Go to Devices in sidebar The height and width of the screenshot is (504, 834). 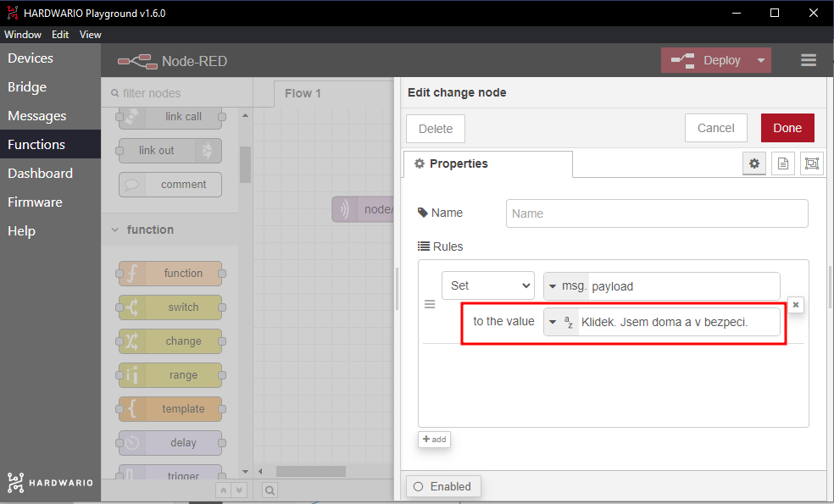(50, 58)
